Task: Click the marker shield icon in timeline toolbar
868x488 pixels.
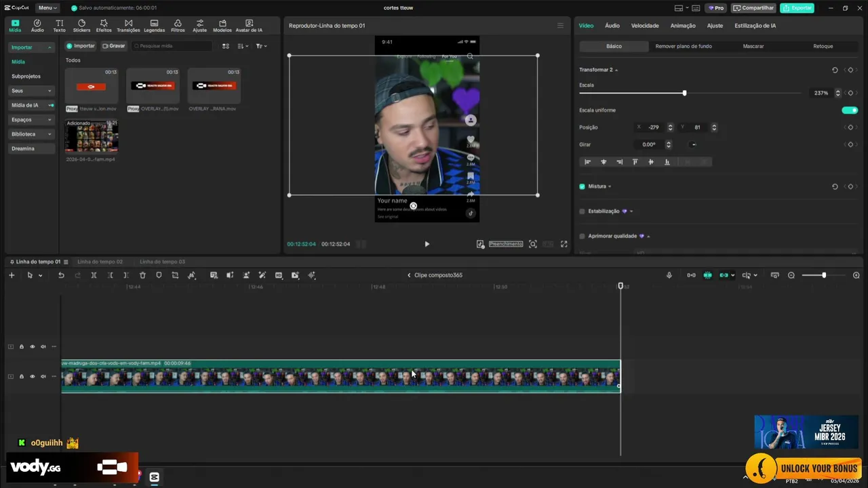Action: click(159, 275)
